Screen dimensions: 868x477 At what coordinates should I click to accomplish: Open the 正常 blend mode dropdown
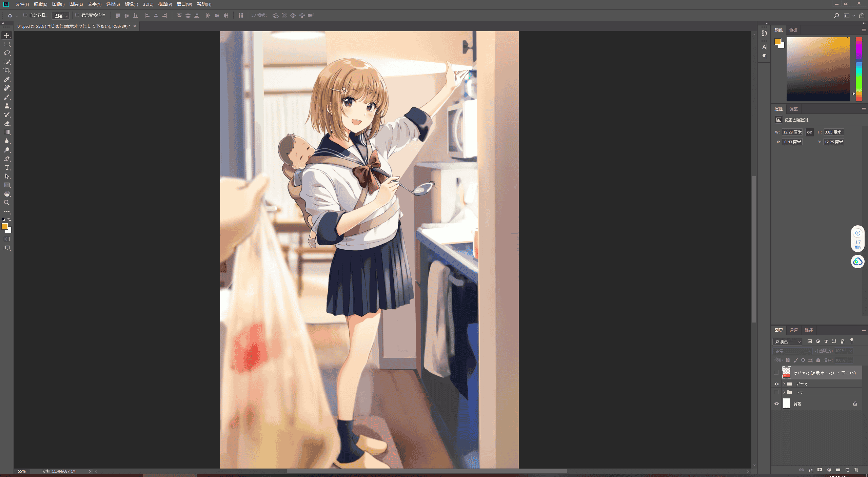click(792, 351)
